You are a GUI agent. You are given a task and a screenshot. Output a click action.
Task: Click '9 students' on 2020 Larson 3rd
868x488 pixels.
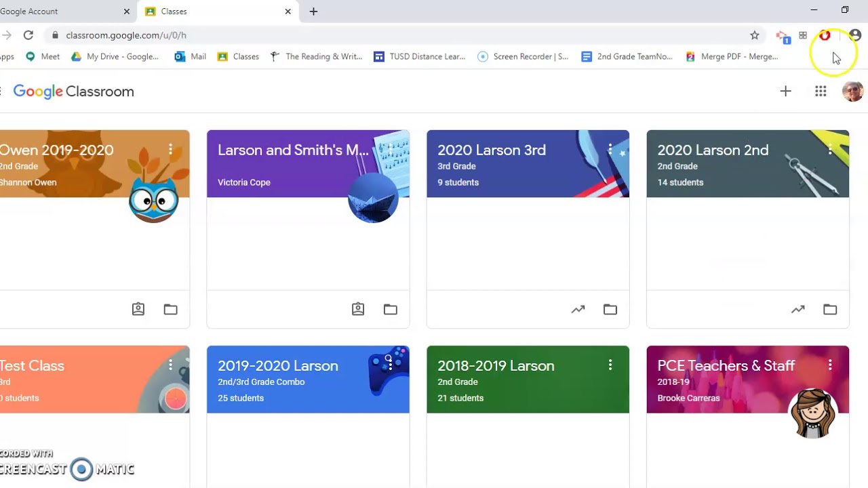[x=458, y=182]
